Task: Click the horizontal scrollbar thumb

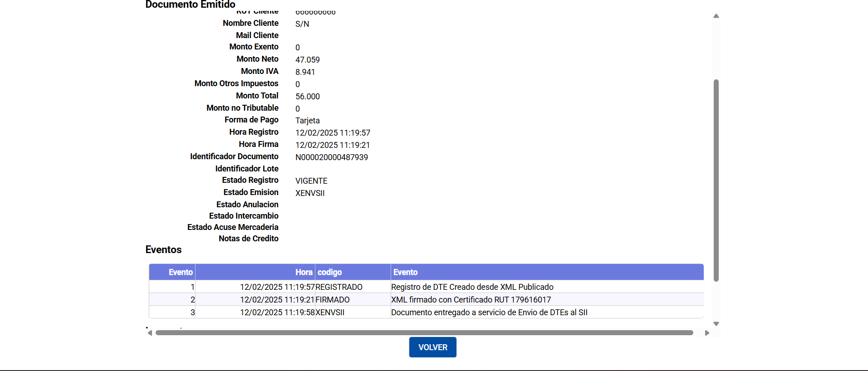Action: tap(424, 333)
